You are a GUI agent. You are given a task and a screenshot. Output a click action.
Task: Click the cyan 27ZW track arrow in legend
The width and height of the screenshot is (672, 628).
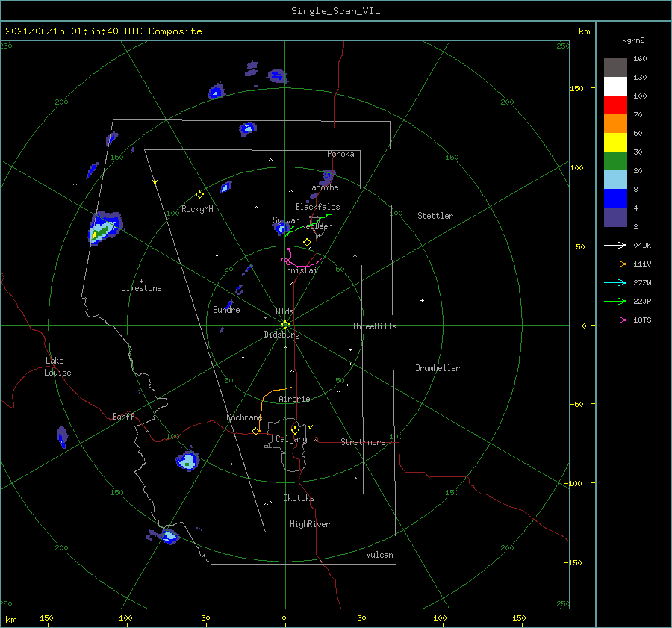[x=615, y=282]
